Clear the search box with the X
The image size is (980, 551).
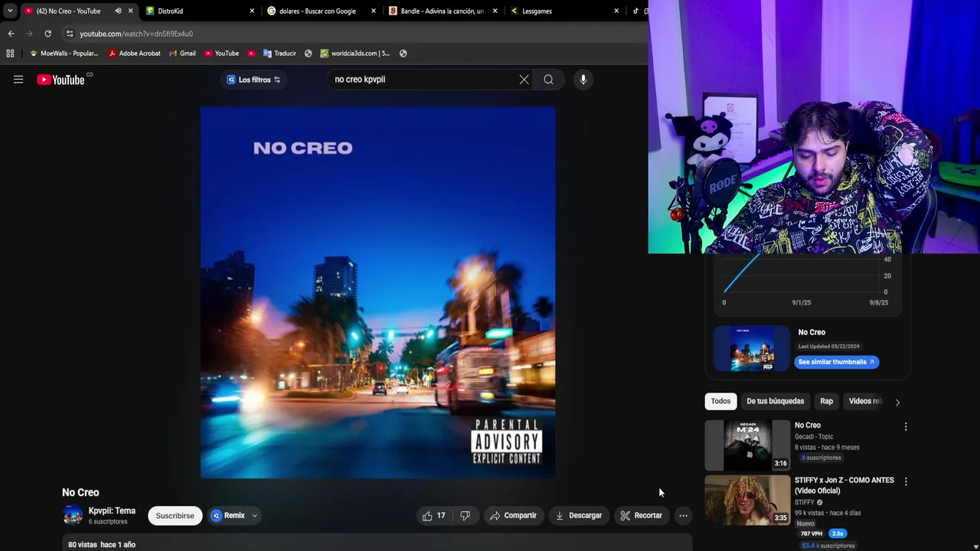tap(524, 80)
